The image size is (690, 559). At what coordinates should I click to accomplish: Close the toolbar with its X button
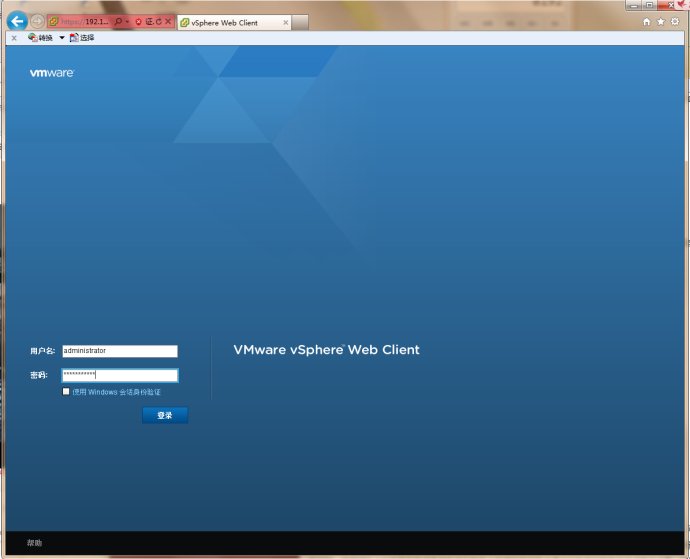coord(14,38)
